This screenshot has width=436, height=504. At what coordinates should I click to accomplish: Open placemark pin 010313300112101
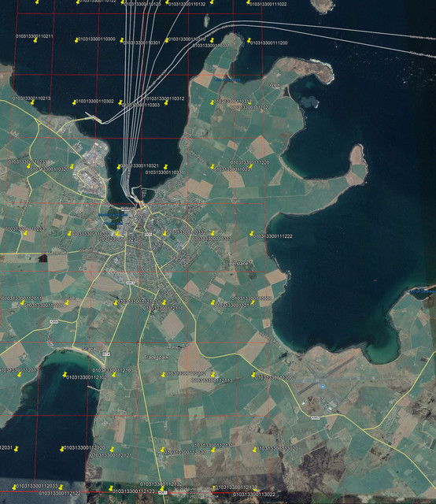tap(116, 302)
